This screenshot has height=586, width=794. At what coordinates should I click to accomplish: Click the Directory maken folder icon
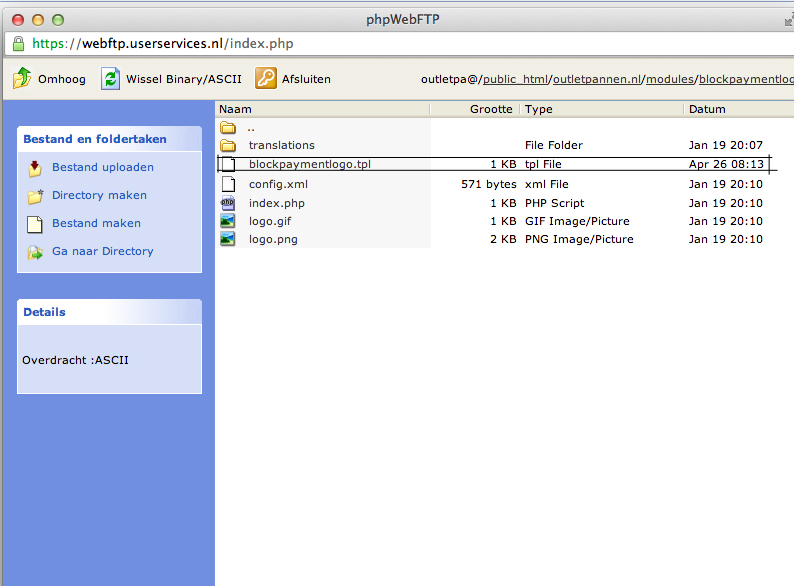35,196
